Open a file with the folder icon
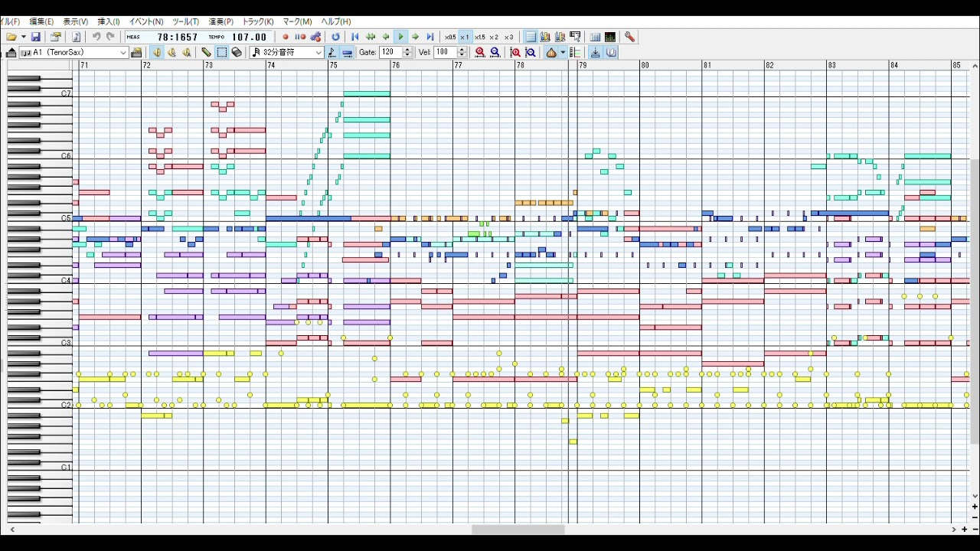The width and height of the screenshot is (980, 551). [11, 37]
